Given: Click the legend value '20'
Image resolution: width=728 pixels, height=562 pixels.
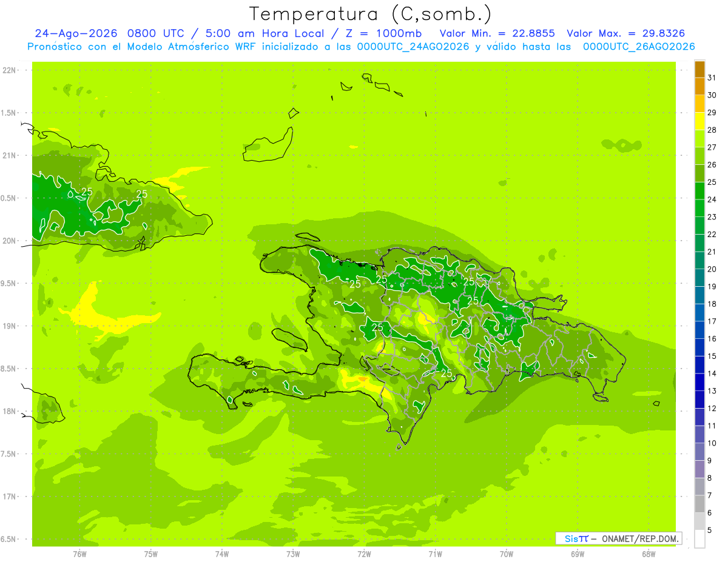Looking at the screenshot, I should [712, 269].
